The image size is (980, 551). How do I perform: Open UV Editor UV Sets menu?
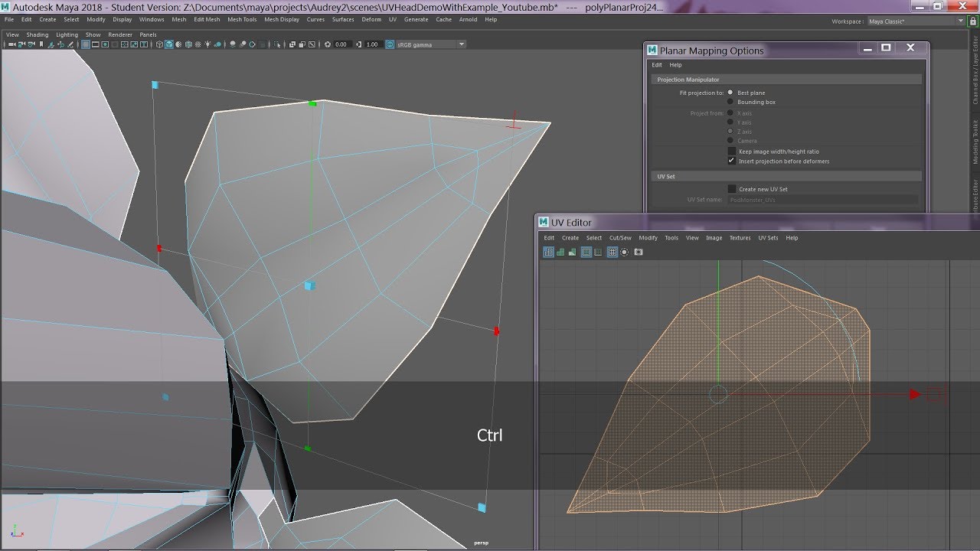pyautogui.click(x=768, y=238)
